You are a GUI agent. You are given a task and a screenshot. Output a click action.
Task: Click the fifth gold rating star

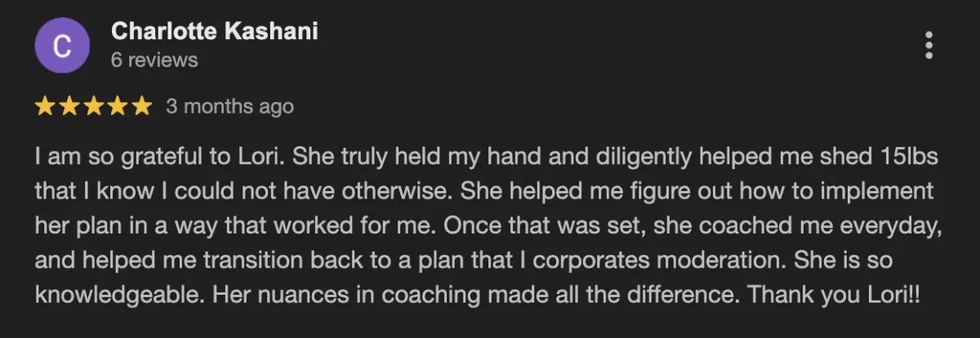(142, 106)
